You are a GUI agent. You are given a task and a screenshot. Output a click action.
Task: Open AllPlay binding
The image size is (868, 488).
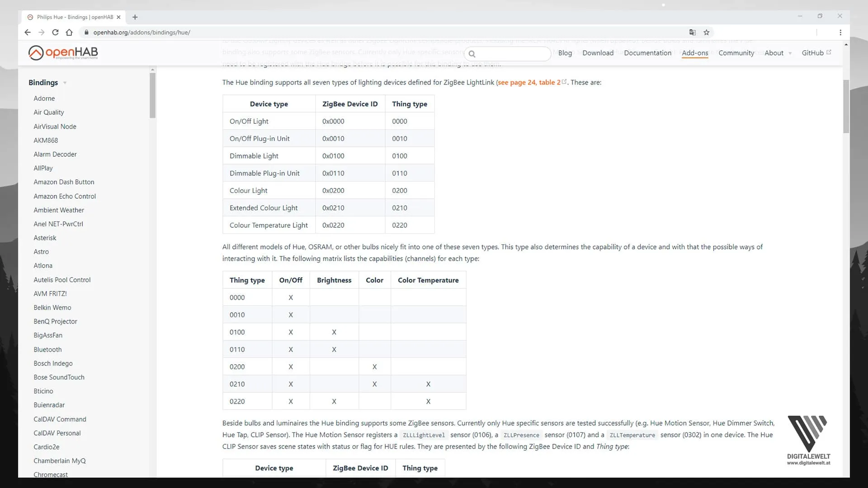pos(43,168)
